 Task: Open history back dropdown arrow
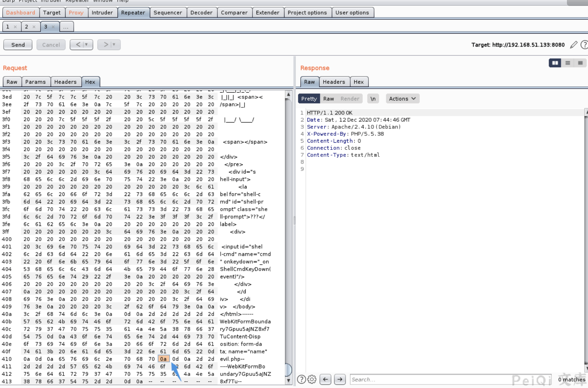[x=86, y=44]
